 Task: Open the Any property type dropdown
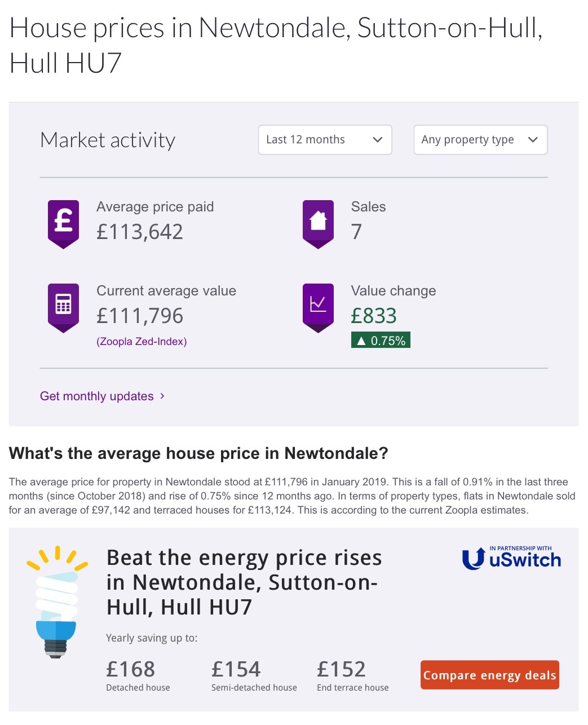point(480,140)
